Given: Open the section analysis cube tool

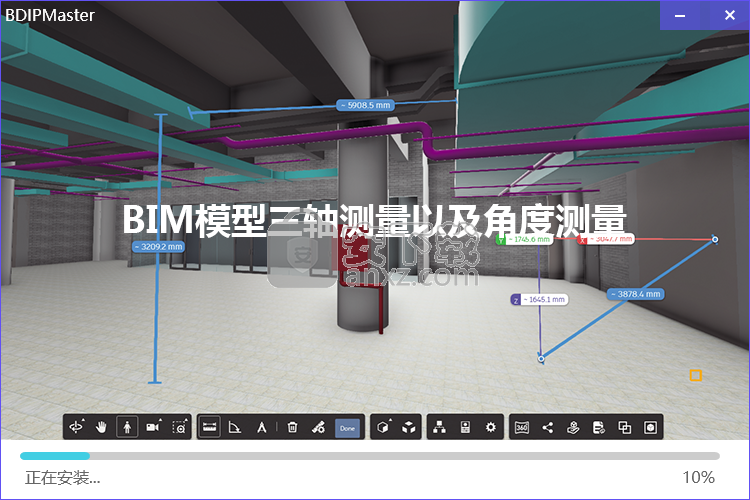Looking at the screenshot, I should pos(383,427).
